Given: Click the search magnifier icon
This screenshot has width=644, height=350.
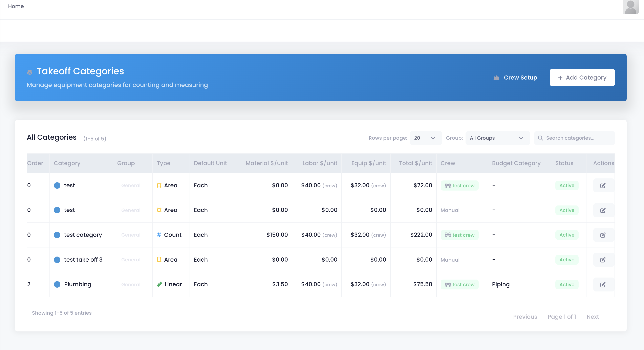Looking at the screenshot, I should coord(540,138).
